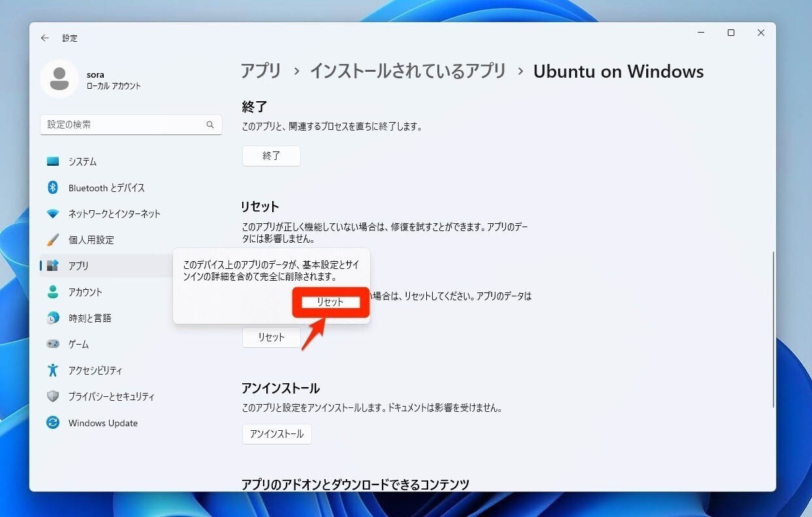This screenshot has width=812, height=517.
Task: Click アプリ in the breadcrumb
Action: click(261, 71)
